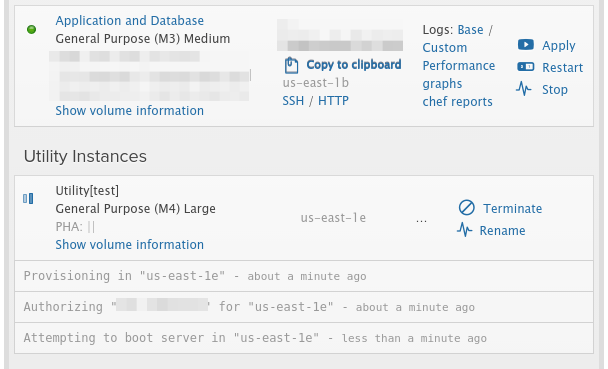608x369 pixels.
Task: Click the green running status indicator
Action: pyautogui.click(x=31, y=29)
